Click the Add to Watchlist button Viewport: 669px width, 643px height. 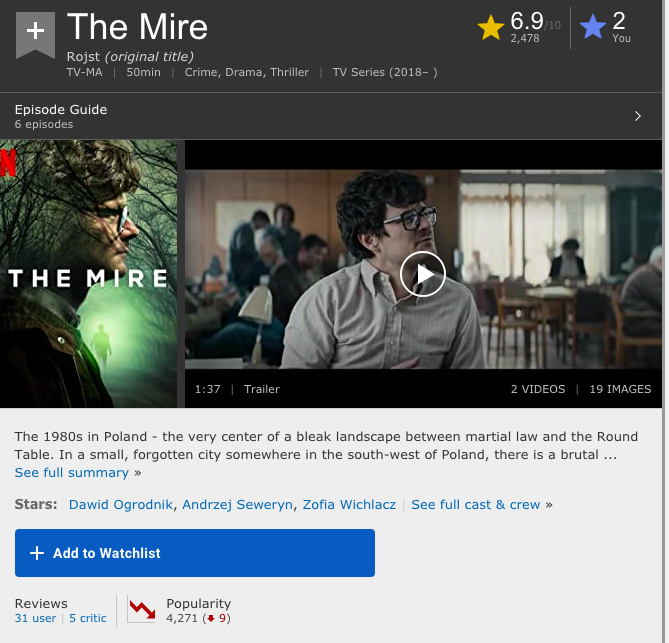195,553
